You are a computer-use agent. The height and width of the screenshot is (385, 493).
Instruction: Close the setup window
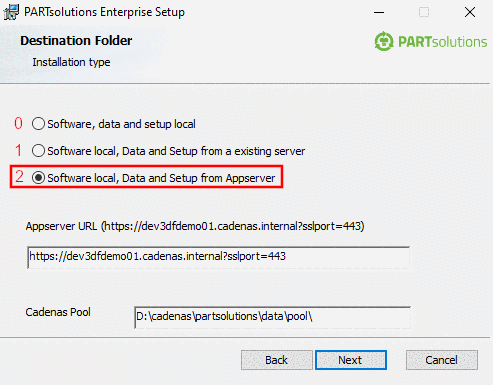click(470, 13)
